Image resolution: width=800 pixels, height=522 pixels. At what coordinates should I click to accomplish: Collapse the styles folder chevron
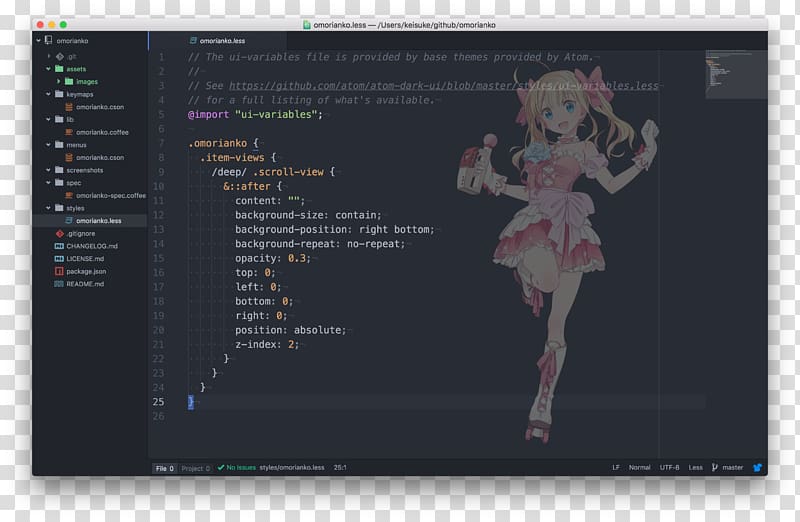click(x=48, y=208)
